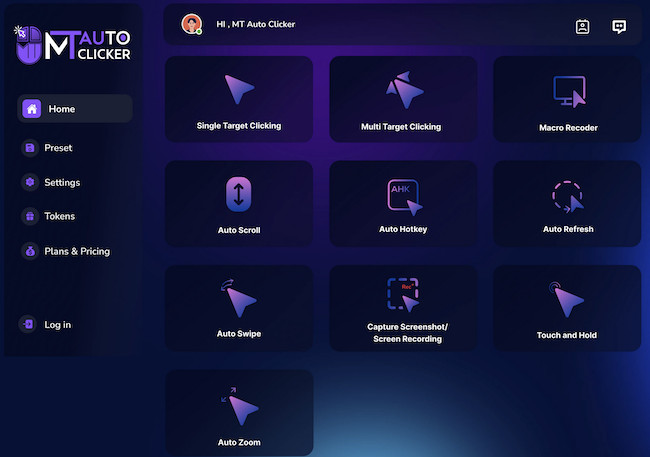Click the Preset save icon
Screen dimensions: 650x457
tap(30, 148)
